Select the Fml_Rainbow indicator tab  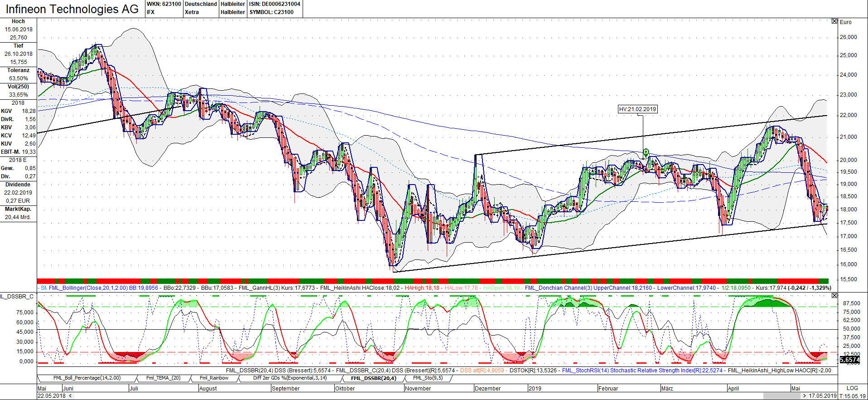[214, 378]
